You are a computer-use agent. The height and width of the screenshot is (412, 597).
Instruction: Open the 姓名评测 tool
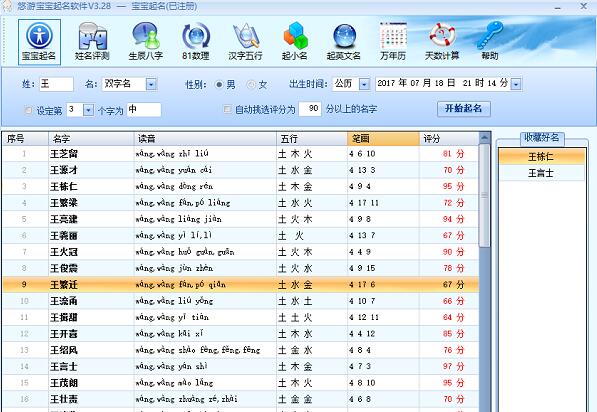click(x=92, y=42)
